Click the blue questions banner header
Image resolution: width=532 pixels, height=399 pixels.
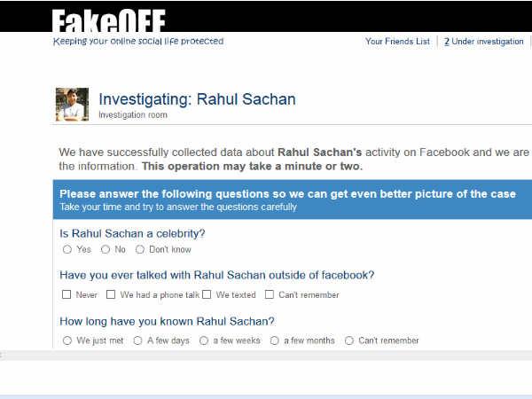tap(293, 199)
